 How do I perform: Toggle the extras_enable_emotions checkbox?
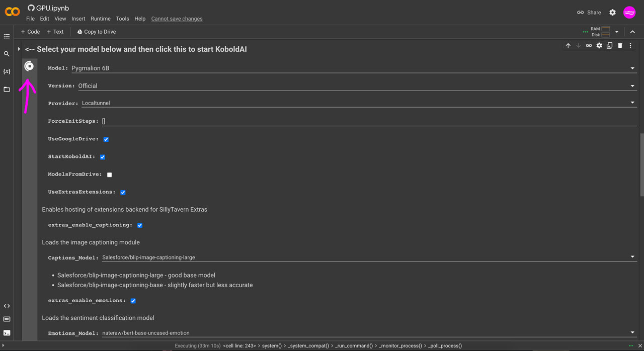(133, 301)
